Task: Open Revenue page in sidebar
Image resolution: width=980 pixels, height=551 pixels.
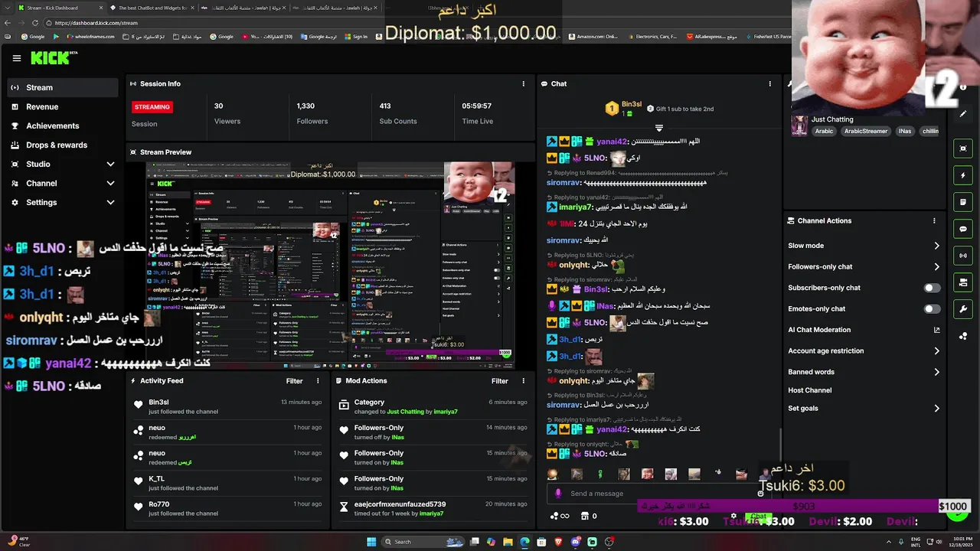Action: pyautogui.click(x=63, y=106)
